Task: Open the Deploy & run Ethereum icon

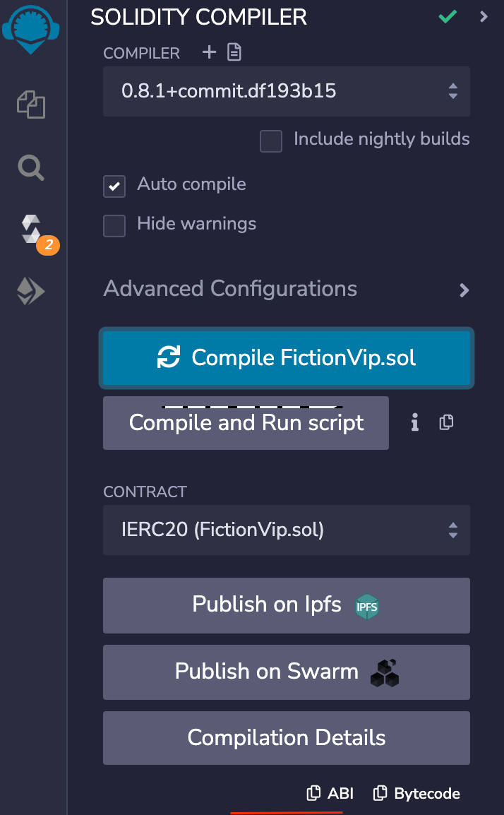Action: point(31,291)
